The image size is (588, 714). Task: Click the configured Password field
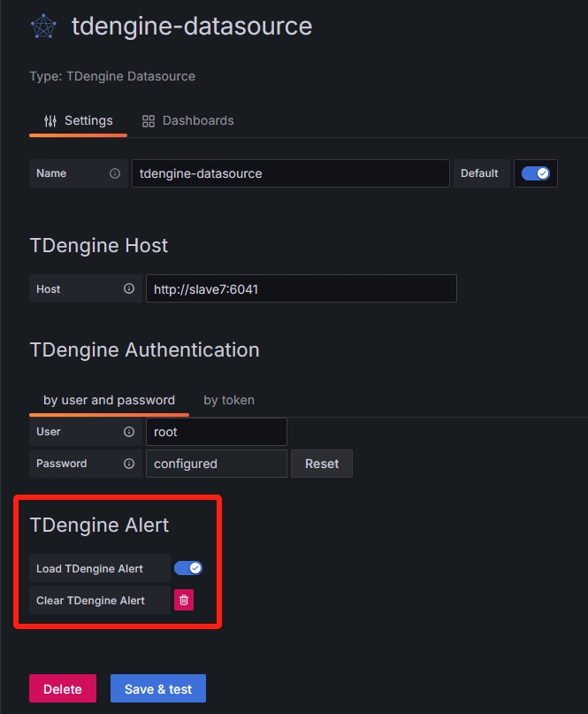(x=216, y=464)
